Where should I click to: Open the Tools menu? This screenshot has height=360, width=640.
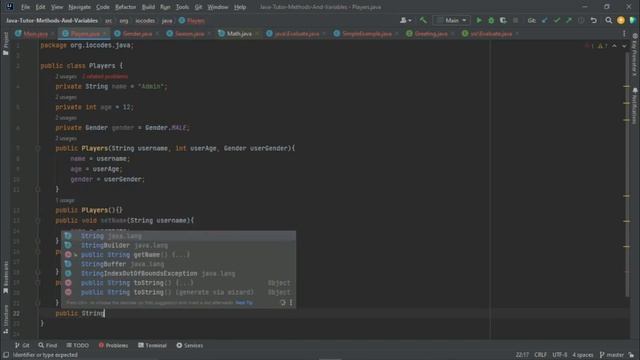coord(182,7)
